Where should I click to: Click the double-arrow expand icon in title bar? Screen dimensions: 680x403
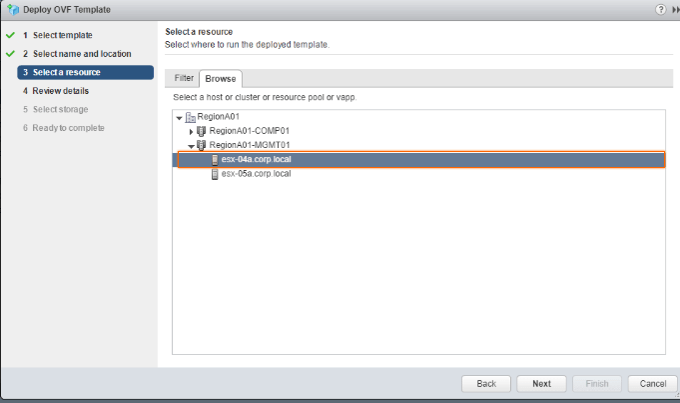point(676,10)
